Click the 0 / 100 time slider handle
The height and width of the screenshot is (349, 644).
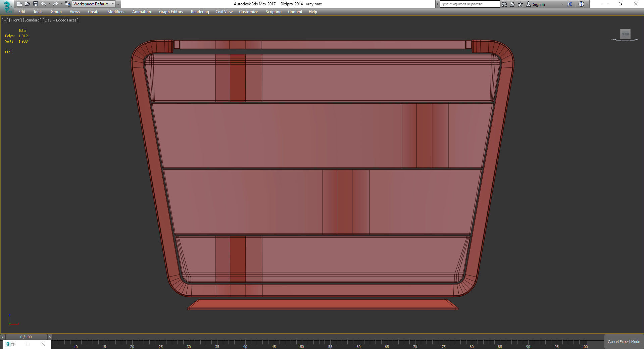26,337
